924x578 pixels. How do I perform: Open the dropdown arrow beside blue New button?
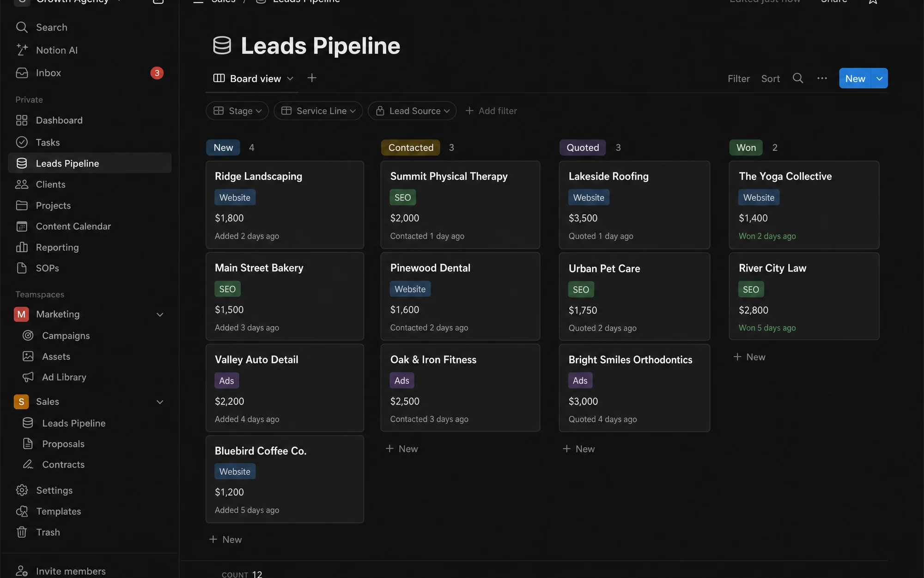(880, 79)
